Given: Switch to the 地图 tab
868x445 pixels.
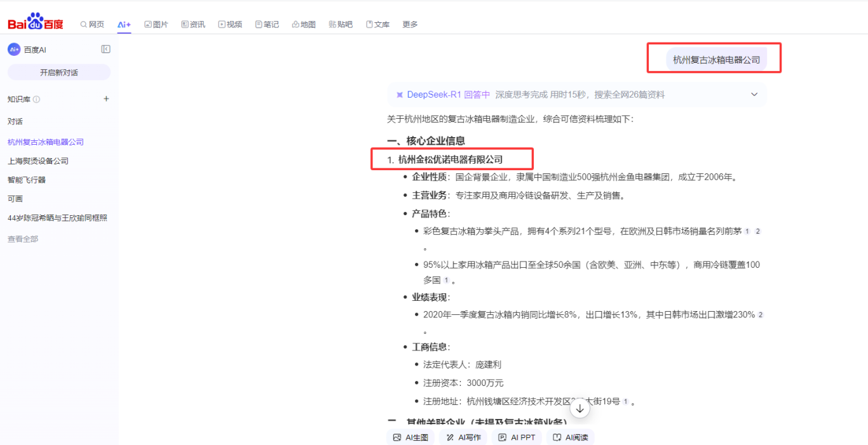Looking at the screenshot, I should (304, 24).
